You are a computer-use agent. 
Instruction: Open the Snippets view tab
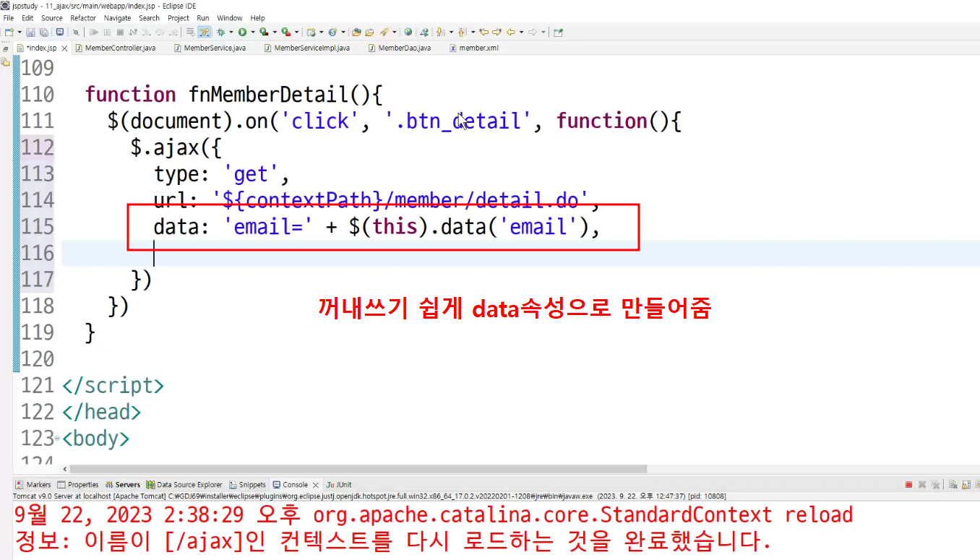pos(248,485)
